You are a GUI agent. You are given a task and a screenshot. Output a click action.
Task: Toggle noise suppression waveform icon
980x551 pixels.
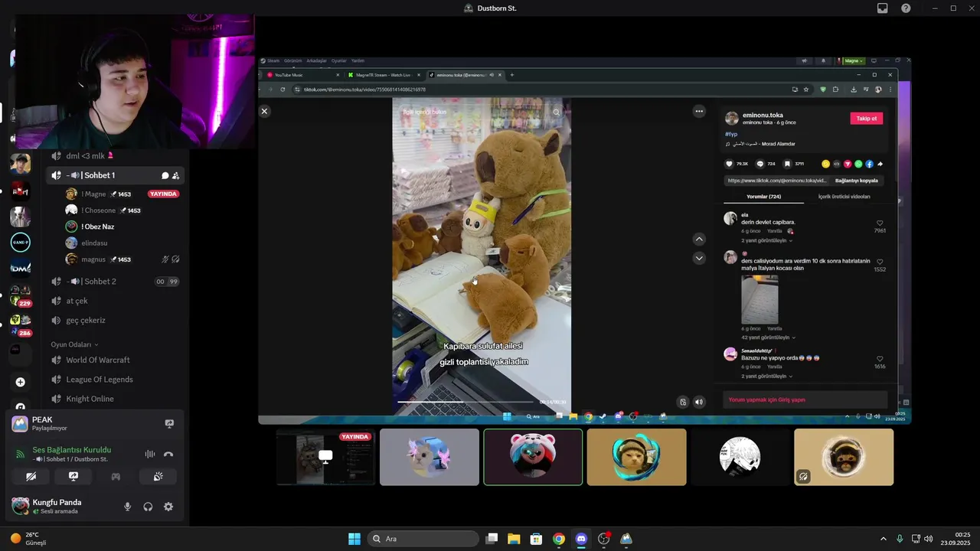pos(150,454)
